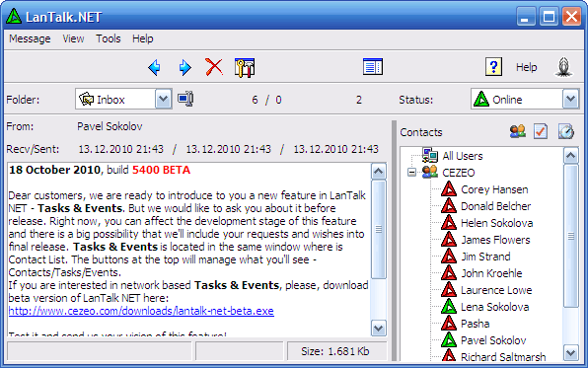Click Helen Sokolova's red status icon
The width and height of the screenshot is (588, 368).
coord(449,222)
